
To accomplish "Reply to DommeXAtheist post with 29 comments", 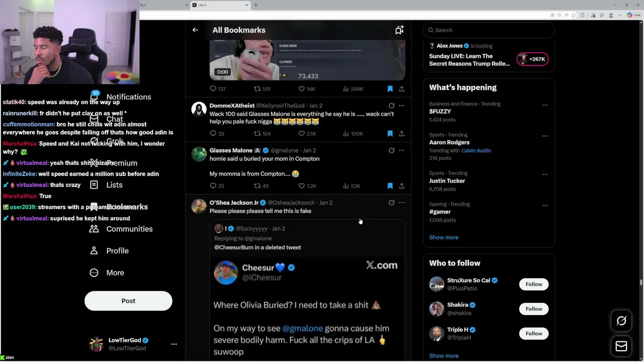I will pyautogui.click(x=217, y=134).
